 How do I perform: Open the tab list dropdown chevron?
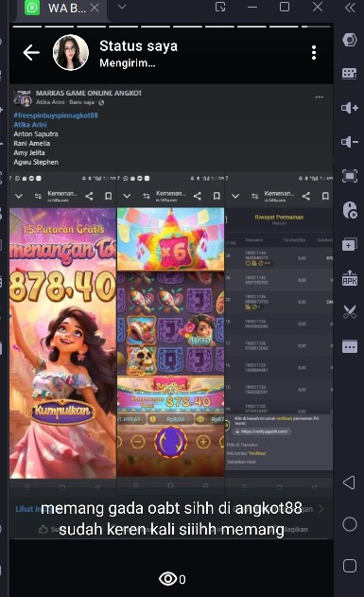(x=122, y=7)
